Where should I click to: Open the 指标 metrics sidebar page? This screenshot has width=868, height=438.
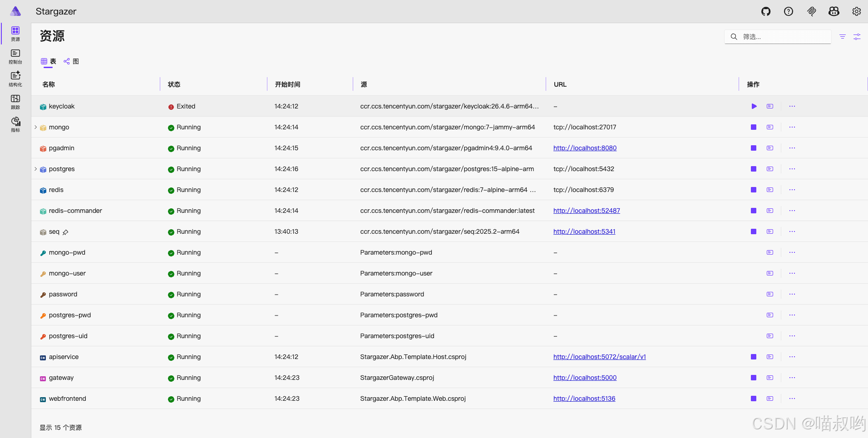(15, 124)
